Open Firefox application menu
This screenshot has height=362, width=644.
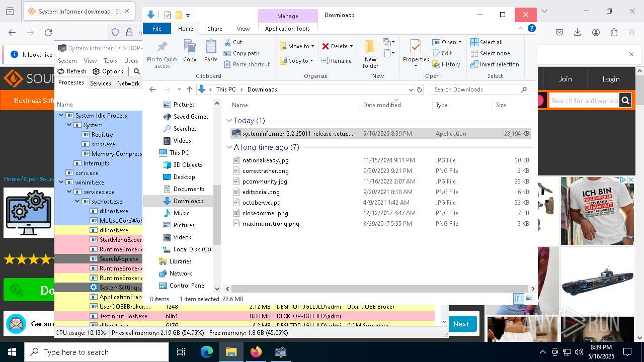pos(632,32)
